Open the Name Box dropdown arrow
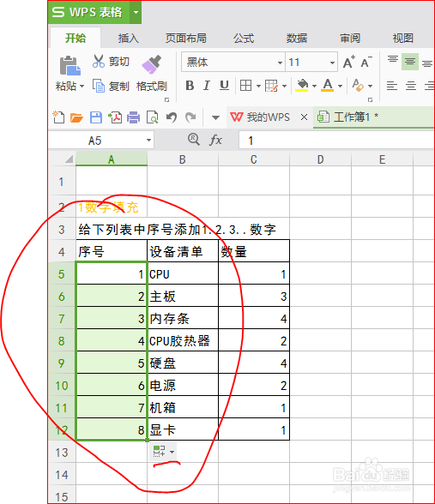 [148, 141]
